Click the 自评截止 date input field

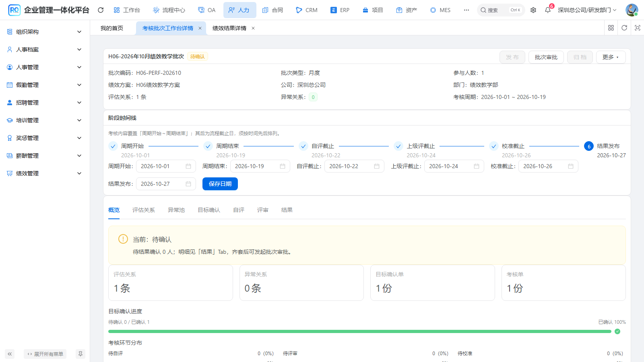tap(354, 166)
